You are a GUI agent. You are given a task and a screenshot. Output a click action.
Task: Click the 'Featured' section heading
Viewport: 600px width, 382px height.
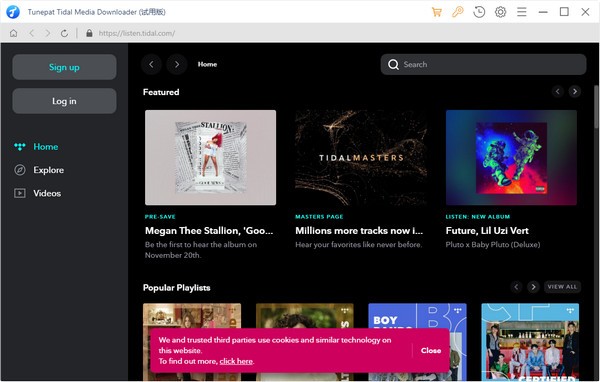[161, 92]
